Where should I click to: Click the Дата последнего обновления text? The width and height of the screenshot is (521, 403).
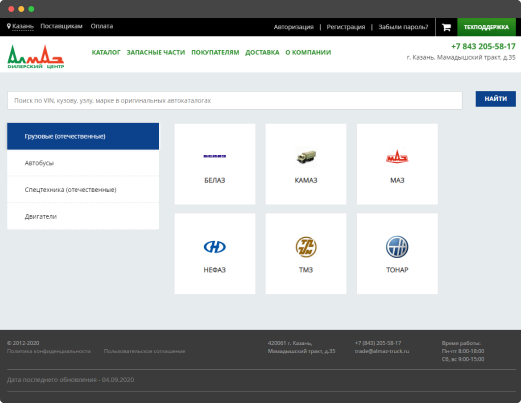click(70, 380)
